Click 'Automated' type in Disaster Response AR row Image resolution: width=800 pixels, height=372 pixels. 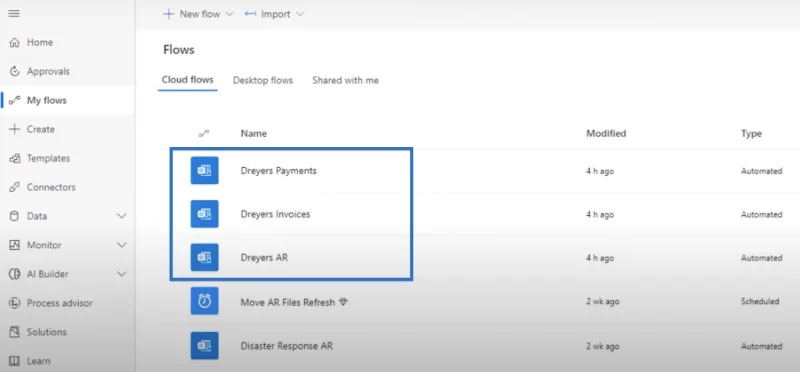tap(761, 346)
